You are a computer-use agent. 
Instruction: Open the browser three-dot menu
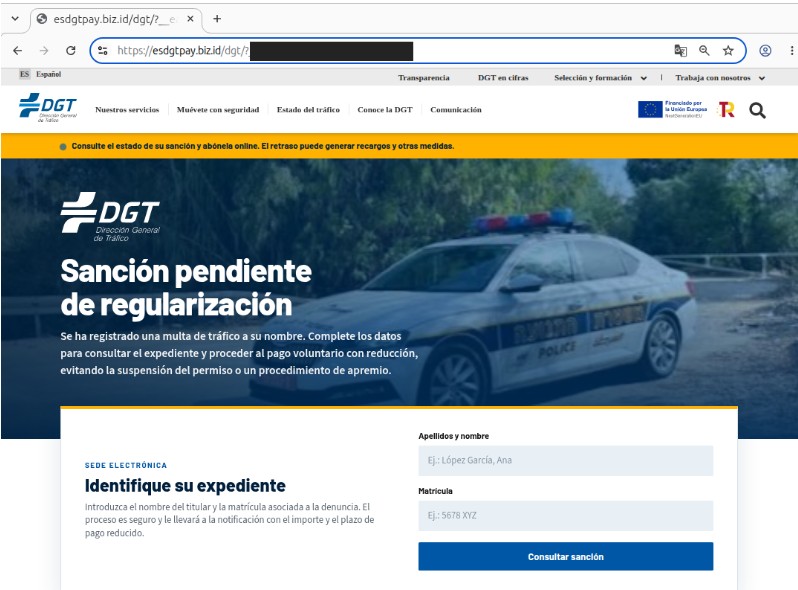792,50
